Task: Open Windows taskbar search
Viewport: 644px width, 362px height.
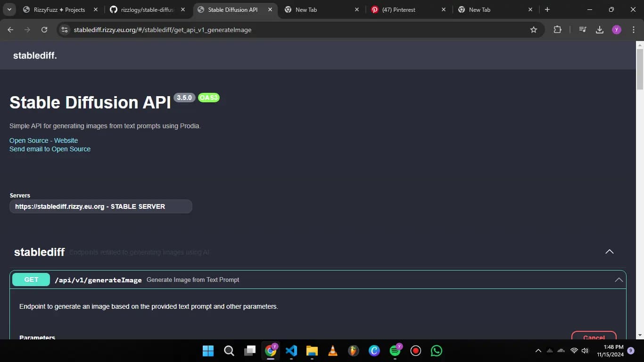Action: tap(229, 351)
